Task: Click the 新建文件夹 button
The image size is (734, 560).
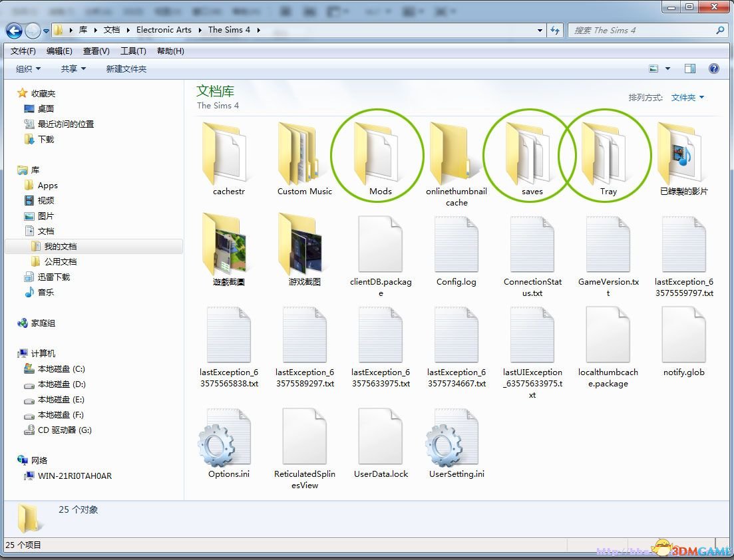Action: click(126, 69)
